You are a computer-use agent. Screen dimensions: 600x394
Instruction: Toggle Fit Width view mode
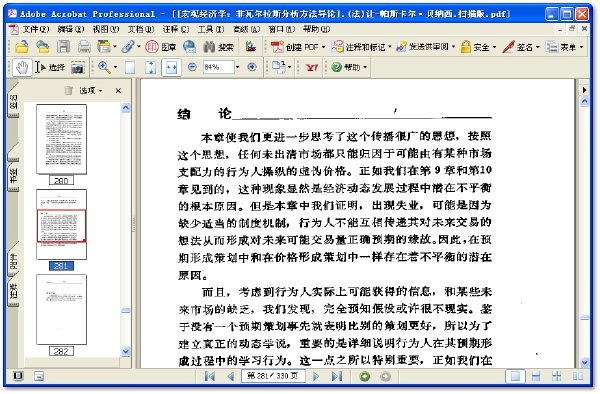[171, 68]
